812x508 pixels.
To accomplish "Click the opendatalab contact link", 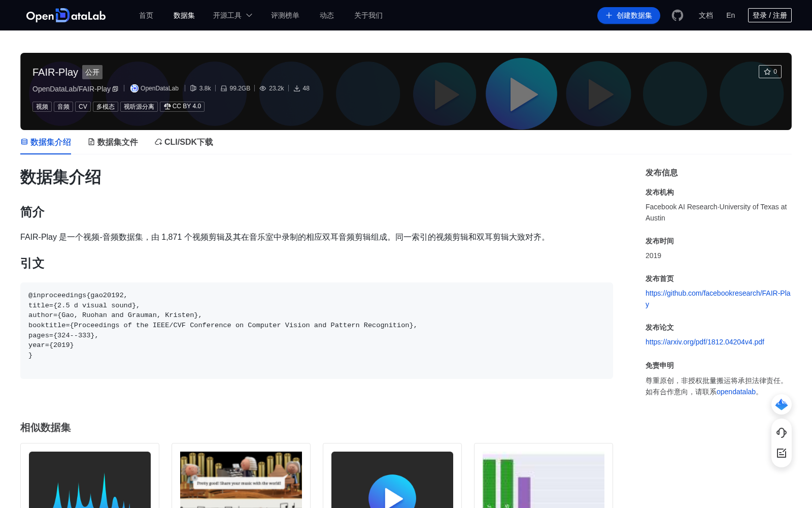I will tap(736, 392).
